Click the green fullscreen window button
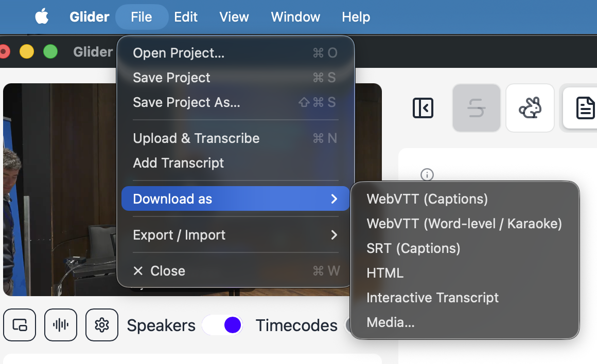 [x=50, y=51]
